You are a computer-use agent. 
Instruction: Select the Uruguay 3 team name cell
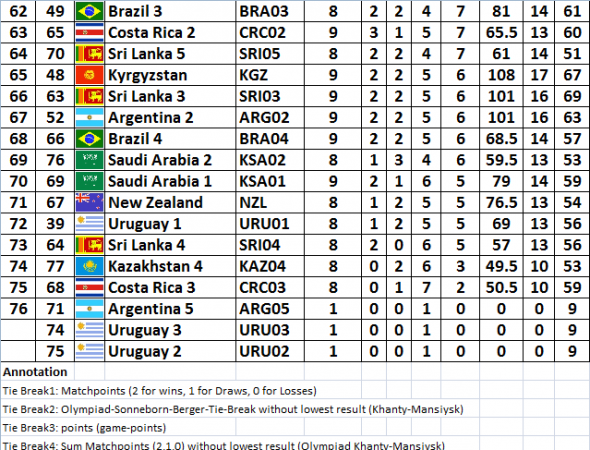click(170, 330)
